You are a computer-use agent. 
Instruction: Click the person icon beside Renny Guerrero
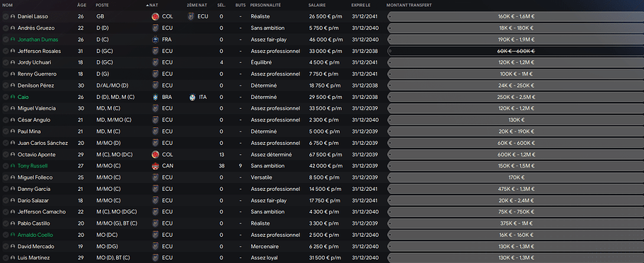13,74
